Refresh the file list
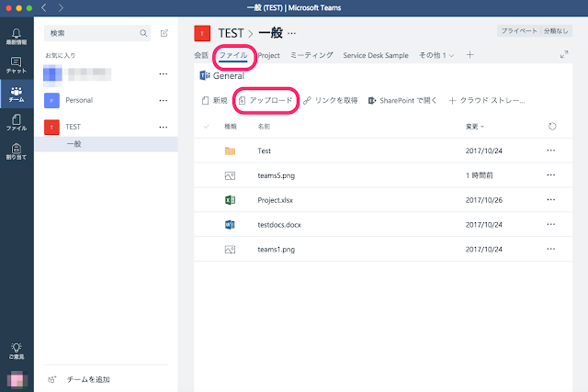 click(552, 127)
